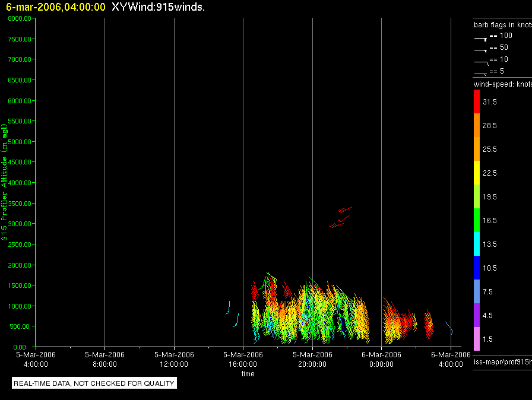This screenshot has width=532, height=400.
Task: Click the 915 Profiler Altitude axis label
Action: 4,182
